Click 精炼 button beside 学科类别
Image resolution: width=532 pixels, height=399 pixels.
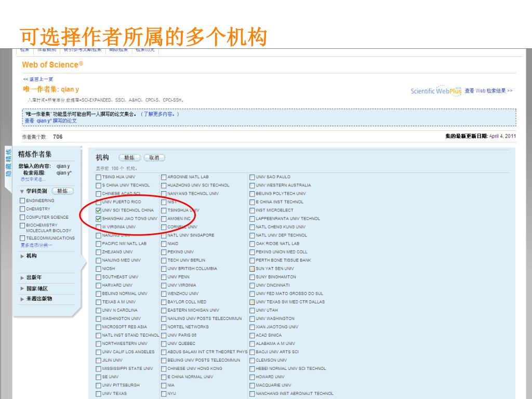[63, 191]
